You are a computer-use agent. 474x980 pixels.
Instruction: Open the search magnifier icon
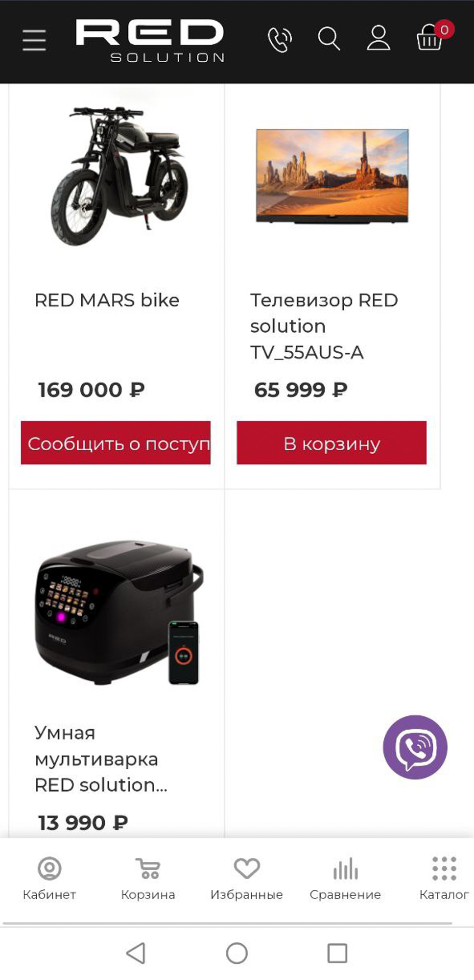[329, 39]
